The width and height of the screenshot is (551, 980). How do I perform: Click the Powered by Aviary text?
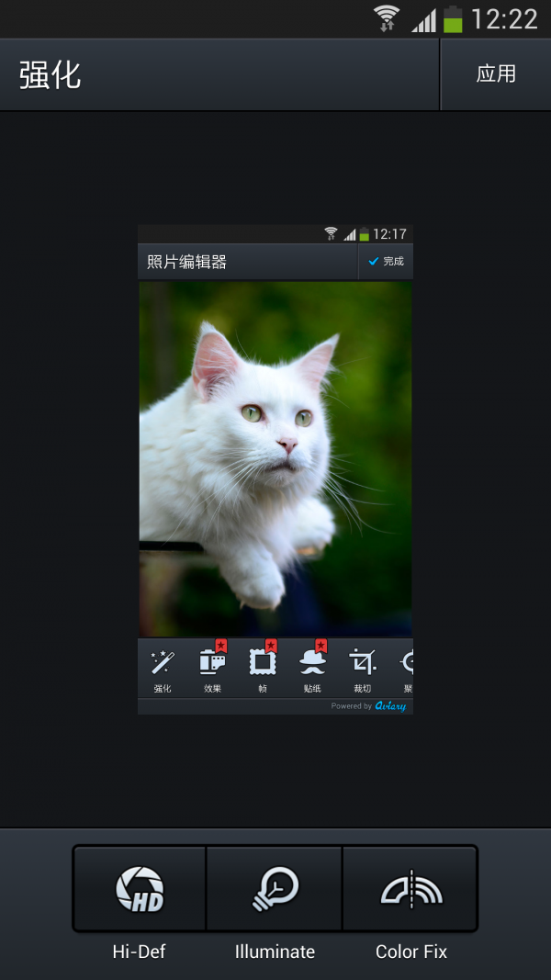point(368,706)
